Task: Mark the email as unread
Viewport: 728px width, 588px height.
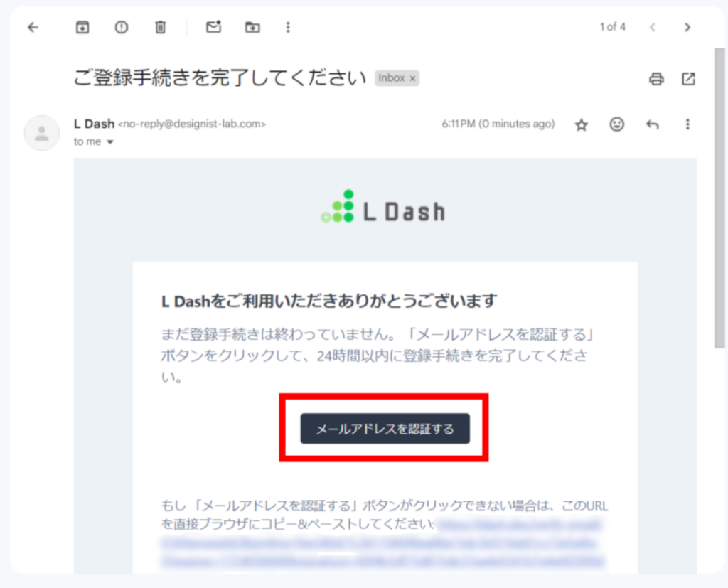Action: coord(213,27)
